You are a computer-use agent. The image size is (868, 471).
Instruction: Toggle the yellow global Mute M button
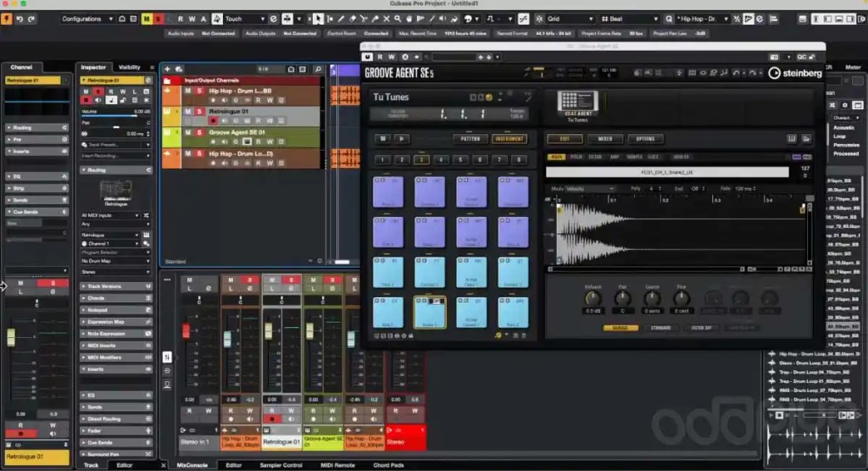click(147, 19)
